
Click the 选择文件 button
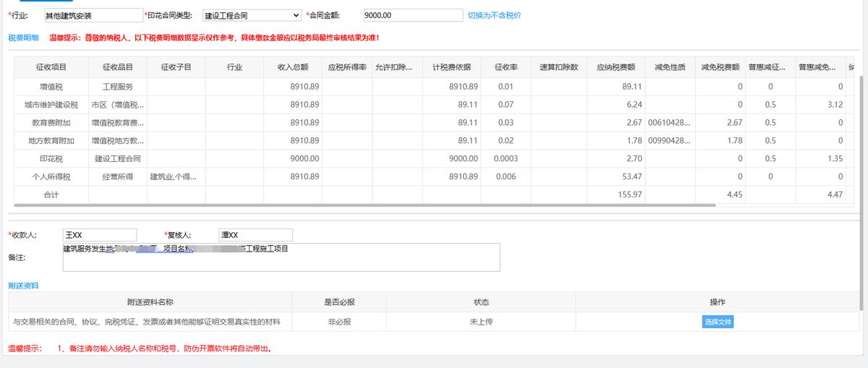pyautogui.click(x=718, y=322)
